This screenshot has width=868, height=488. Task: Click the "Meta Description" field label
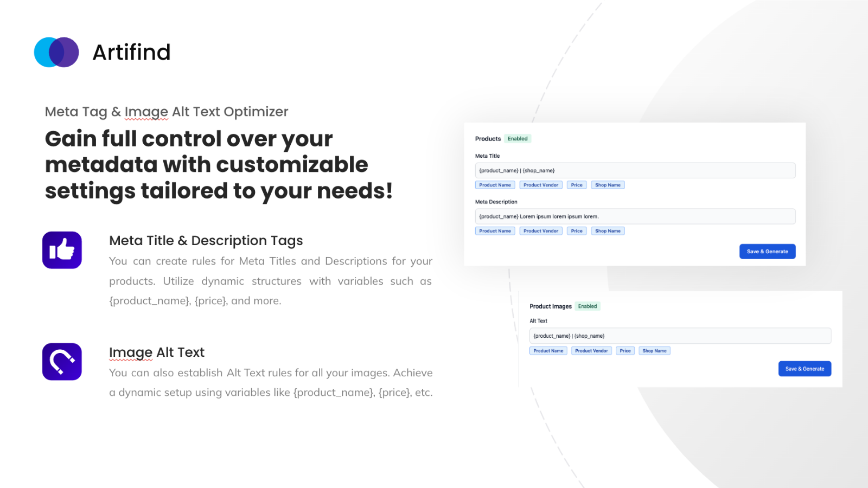(496, 202)
